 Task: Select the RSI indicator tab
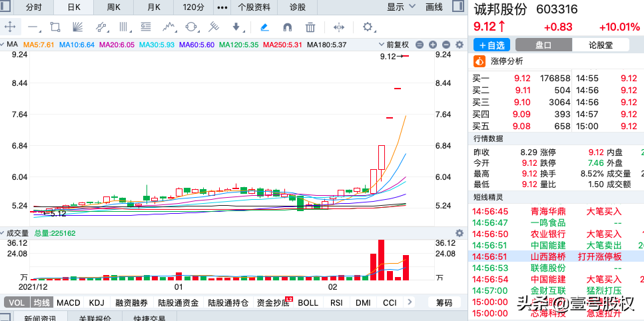click(336, 303)
